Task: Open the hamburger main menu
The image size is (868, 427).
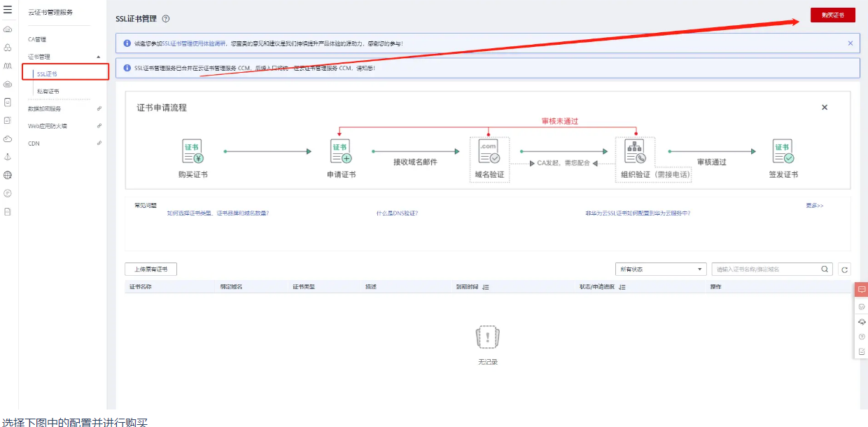Action: pyautogui.click(x=8, y=10)
